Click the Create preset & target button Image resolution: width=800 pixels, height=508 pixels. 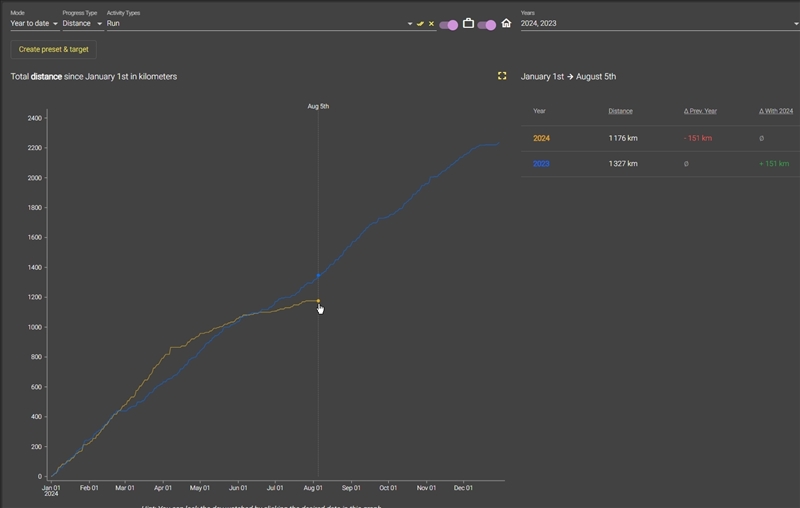[x=54, y=49]
